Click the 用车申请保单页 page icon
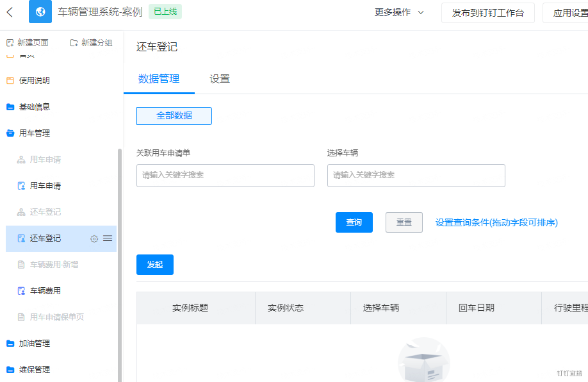588x382 pixels. [x=21, y=317]
